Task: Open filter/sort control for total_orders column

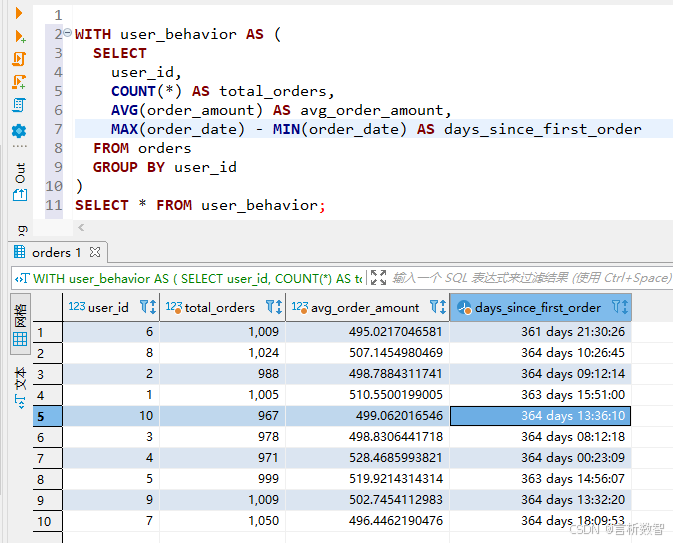Action: pyautogui.click(x=274, y=307)
